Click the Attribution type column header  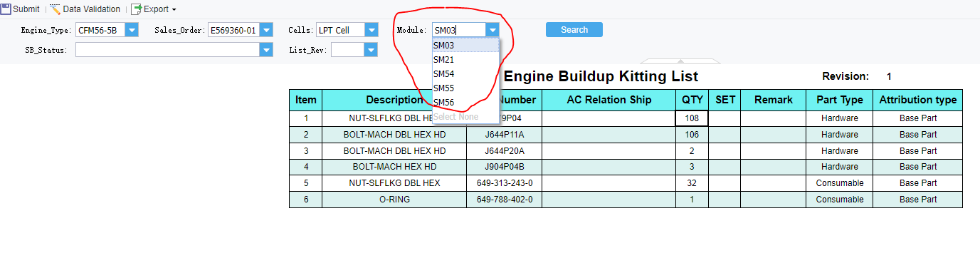click(918, 100)
